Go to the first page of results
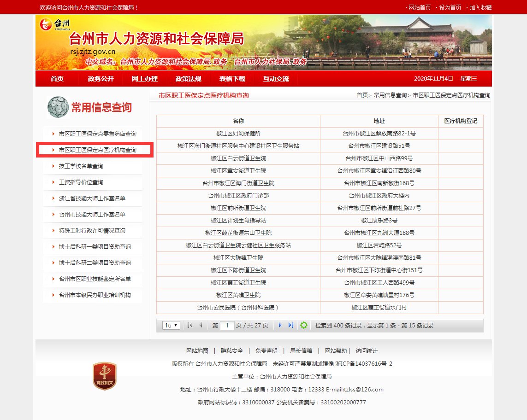The height and width of the screenshot is (420, 527). (x=190, y=326)
